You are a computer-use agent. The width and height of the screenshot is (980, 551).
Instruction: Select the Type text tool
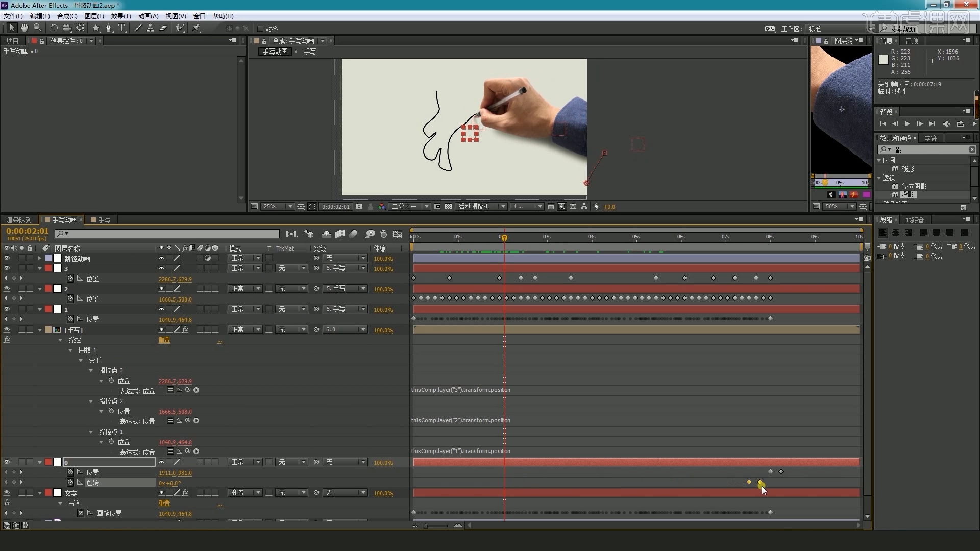[x=121, y=28]
